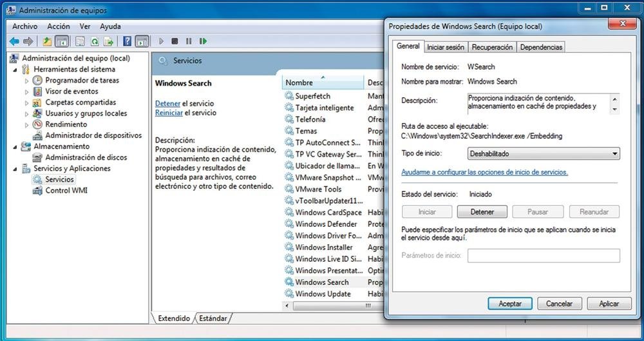644x341 pixels.
Task: Go back with the blue arrow toolbar icon
Action: click(14, 41)
